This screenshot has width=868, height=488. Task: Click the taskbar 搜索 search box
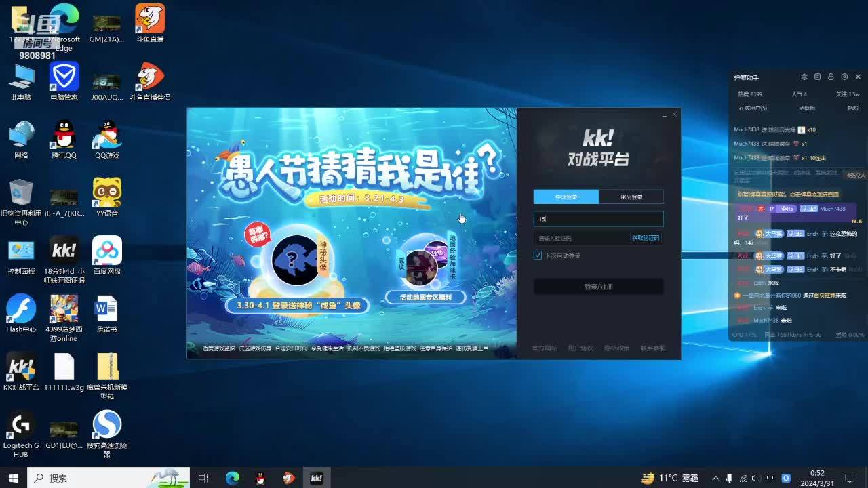pos(107,478)
